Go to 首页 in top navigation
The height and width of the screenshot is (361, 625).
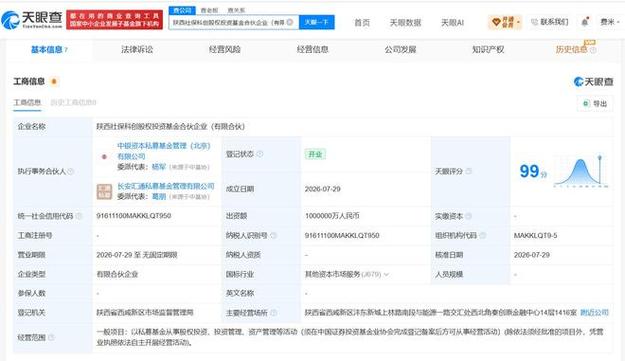pos(362,22)
